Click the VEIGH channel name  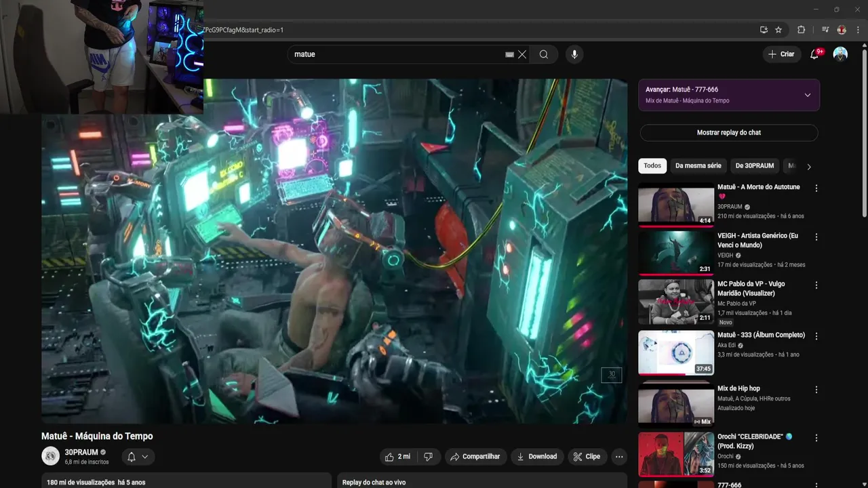tap(726, 256)
